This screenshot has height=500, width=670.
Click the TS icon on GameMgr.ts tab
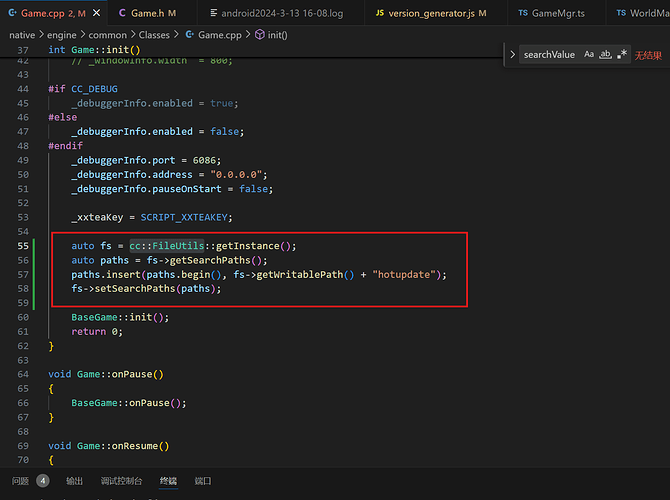coord(523,13)
